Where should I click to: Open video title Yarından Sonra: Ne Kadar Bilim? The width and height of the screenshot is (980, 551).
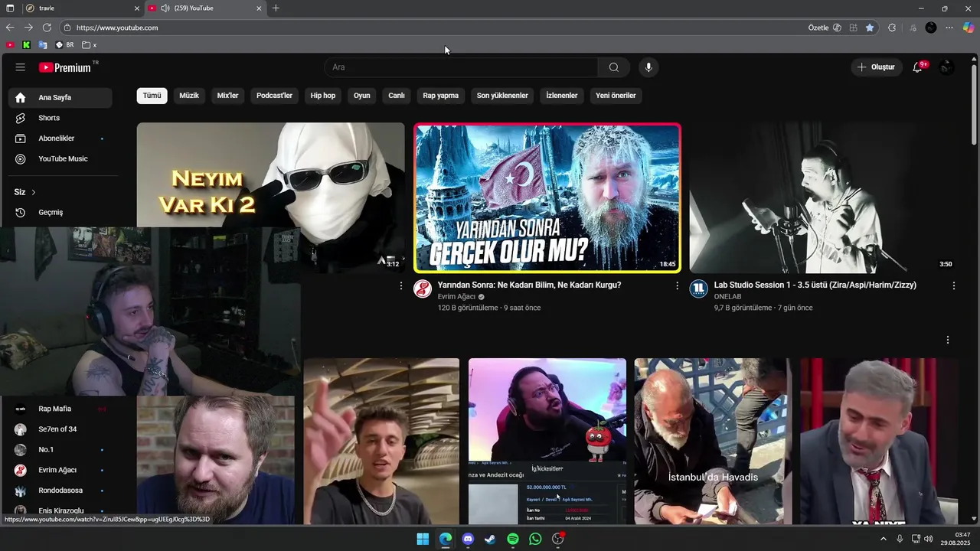[x=529, y=285]
